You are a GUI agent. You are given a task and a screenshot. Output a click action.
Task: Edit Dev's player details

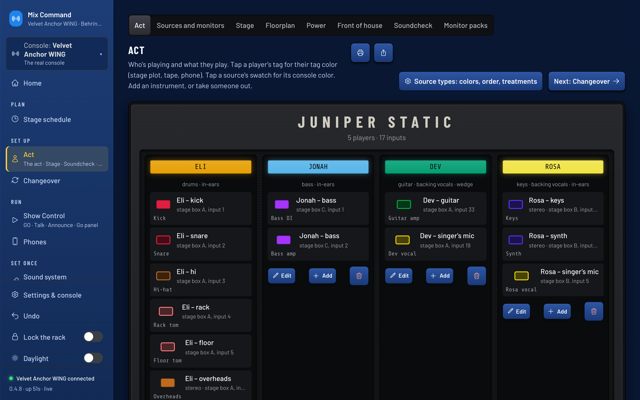point(399,276)
